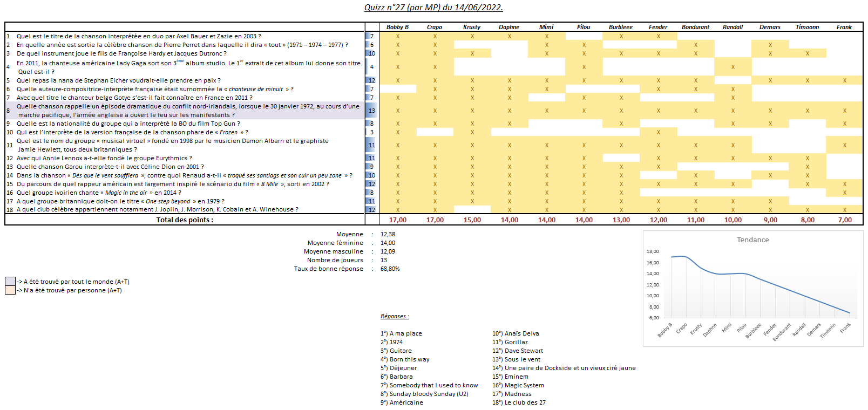The height and width of the screenshot is (410, 868).
Task: Select the 'Timoonn' column header
Action: (808, 27)
